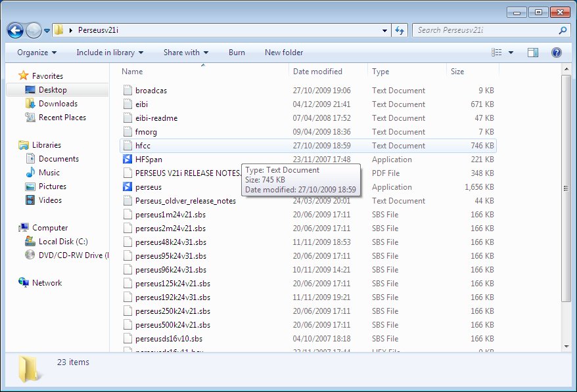Open Downloads in the navigation pane
Viewport: 577px width, 392px height.
click(58, 104)
